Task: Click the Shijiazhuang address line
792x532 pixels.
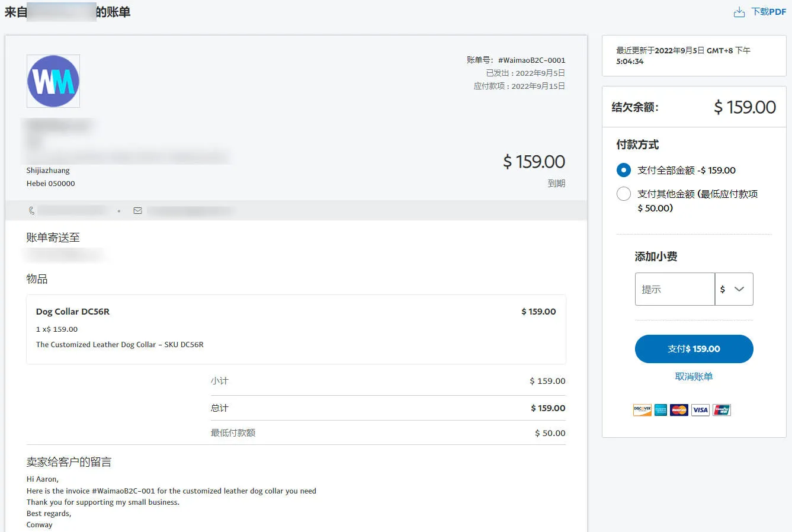Action: point(48,171)
